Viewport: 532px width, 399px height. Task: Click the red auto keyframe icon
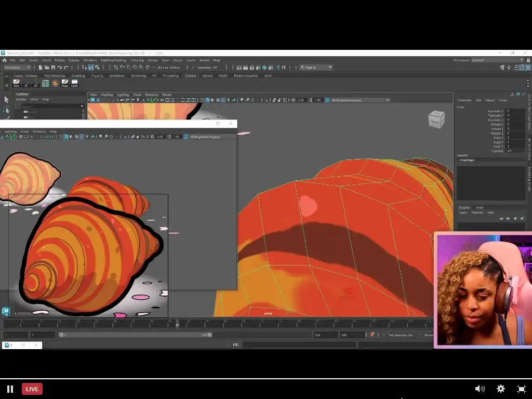(x=372, y=335)
